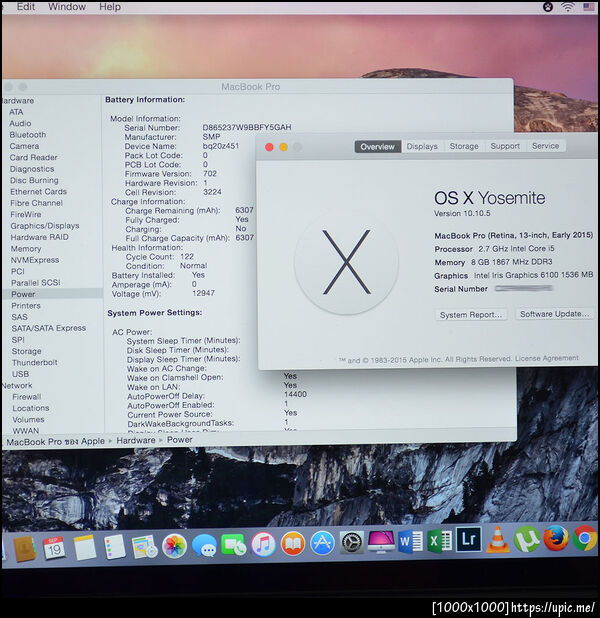Open the Edit menu
The image size is (600, 618).
pos(26,7)
